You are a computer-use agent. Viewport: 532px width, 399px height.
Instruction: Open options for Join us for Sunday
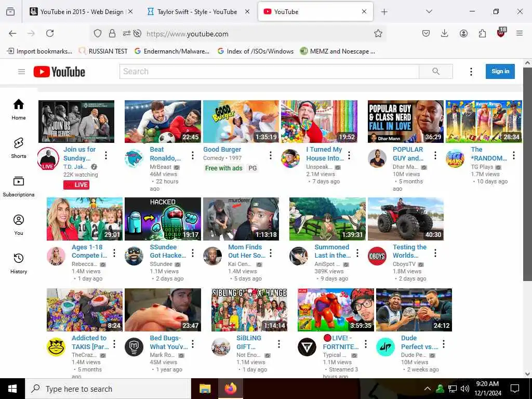point(106,155)
